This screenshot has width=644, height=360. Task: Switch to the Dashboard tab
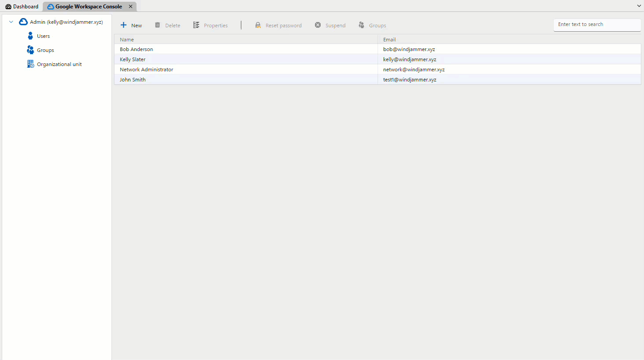click(22, 7)
